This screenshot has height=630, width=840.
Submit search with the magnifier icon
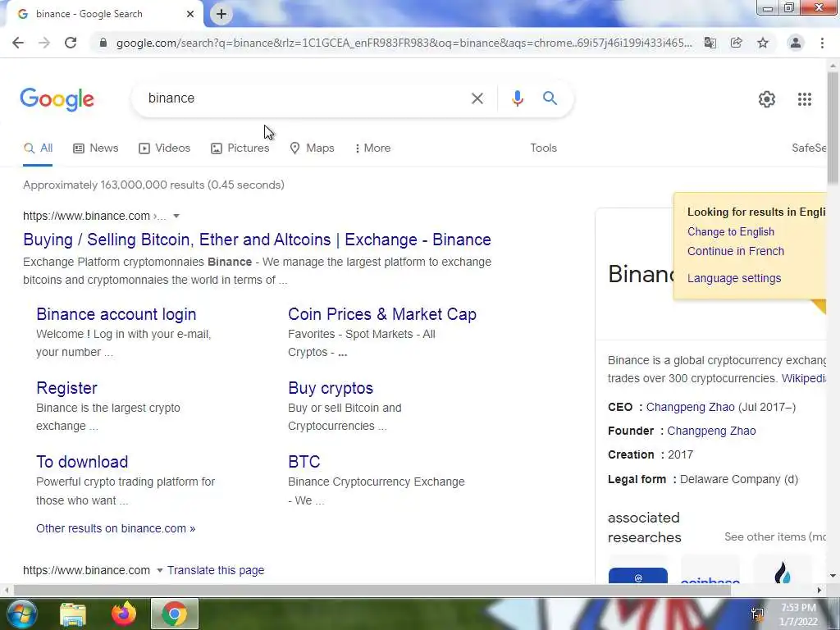550,98
